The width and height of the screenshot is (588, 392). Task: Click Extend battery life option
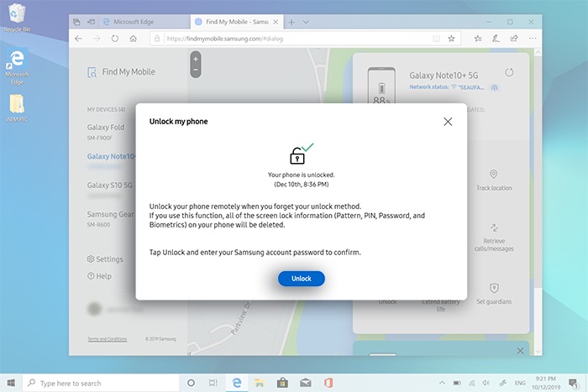(x=441, y=305)
